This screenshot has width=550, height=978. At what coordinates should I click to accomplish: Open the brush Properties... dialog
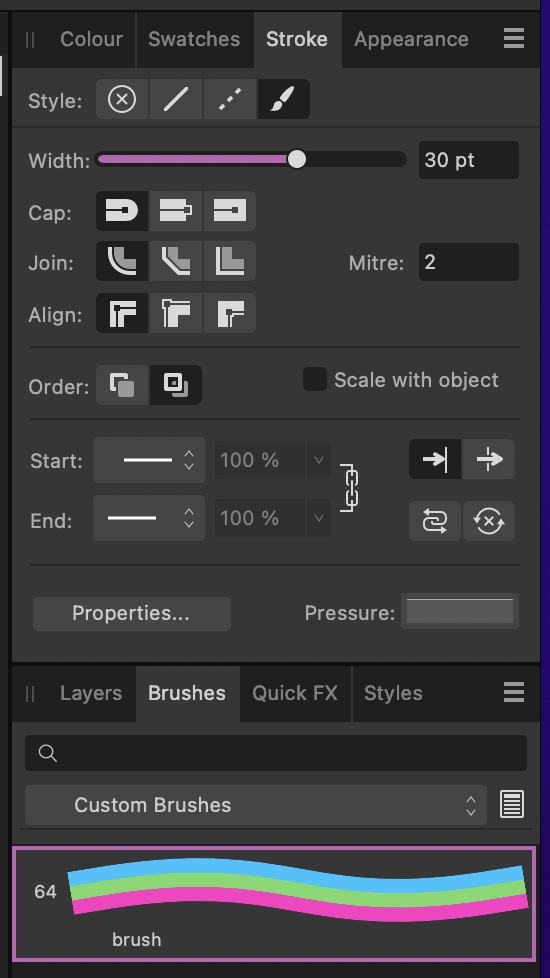(132, 613)
